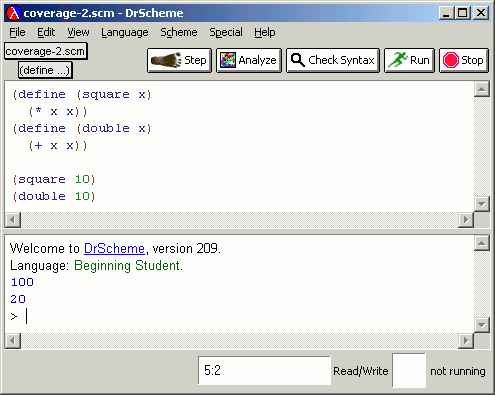Image resolution: width=495 pixels, height=395 pixels.
Task: Open the Special menu
Action: point(226,32)
